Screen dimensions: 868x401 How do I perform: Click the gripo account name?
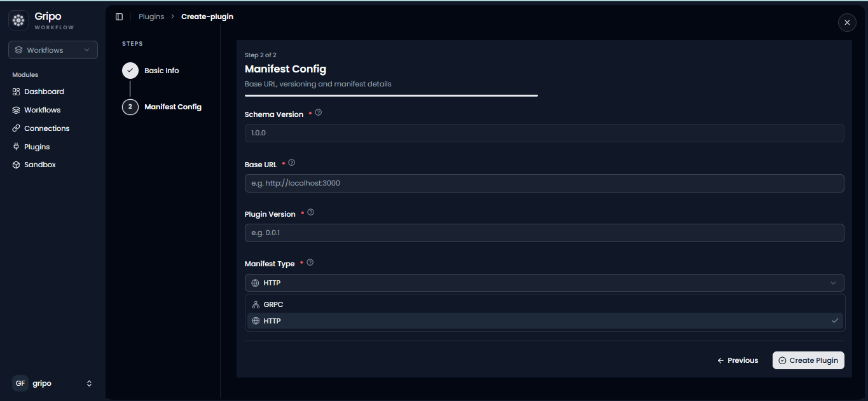pyautogui.click(x=42, y=383)
